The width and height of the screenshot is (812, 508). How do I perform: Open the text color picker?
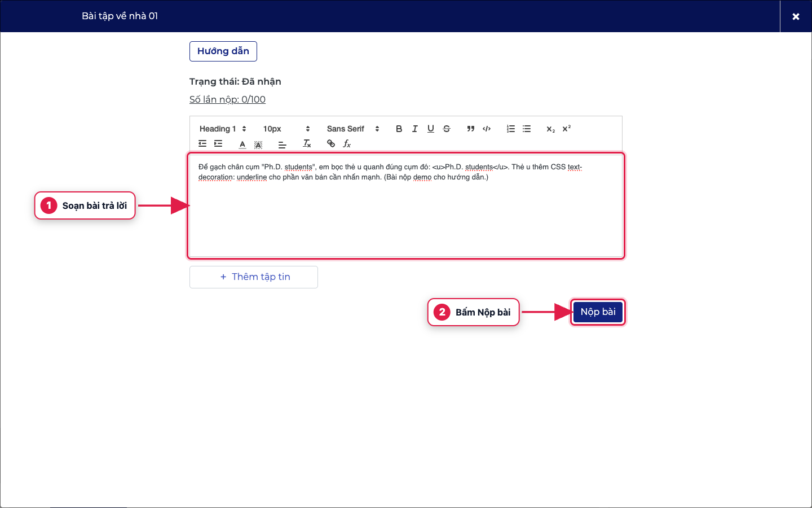242,144
